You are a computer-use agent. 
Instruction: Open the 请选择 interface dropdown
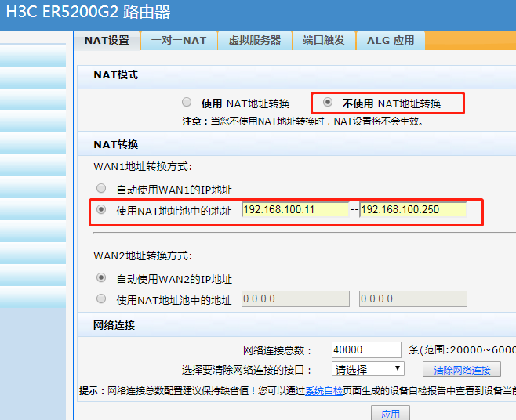tap(368, 369)
